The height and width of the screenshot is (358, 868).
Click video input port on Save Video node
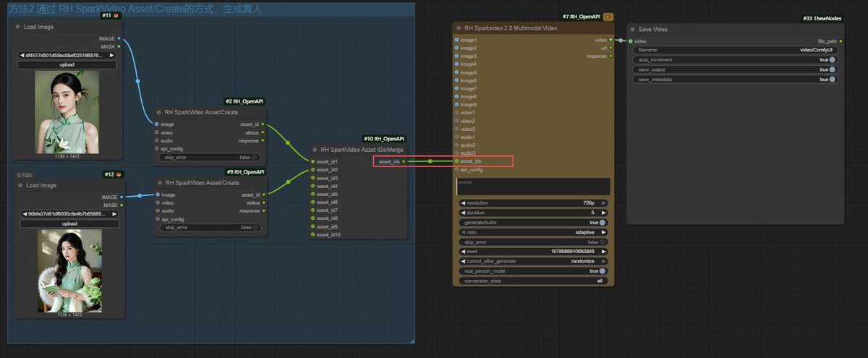point(630,41)
